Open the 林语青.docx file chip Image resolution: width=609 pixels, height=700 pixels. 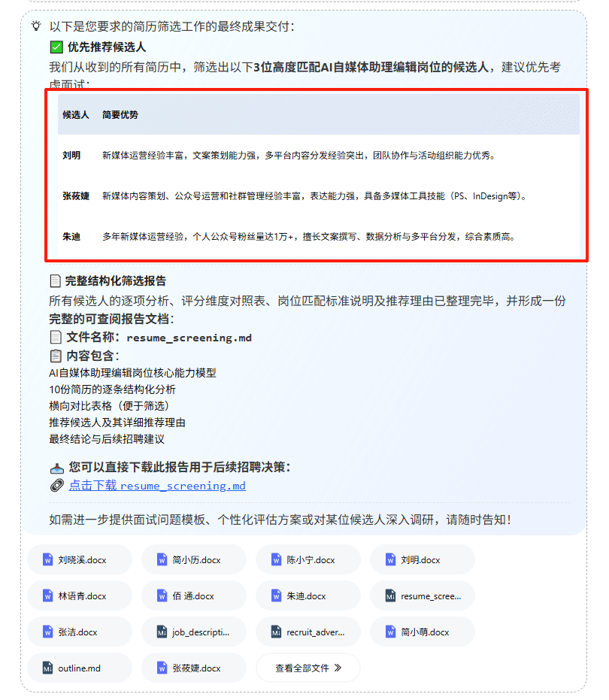(x=79, y=596)
